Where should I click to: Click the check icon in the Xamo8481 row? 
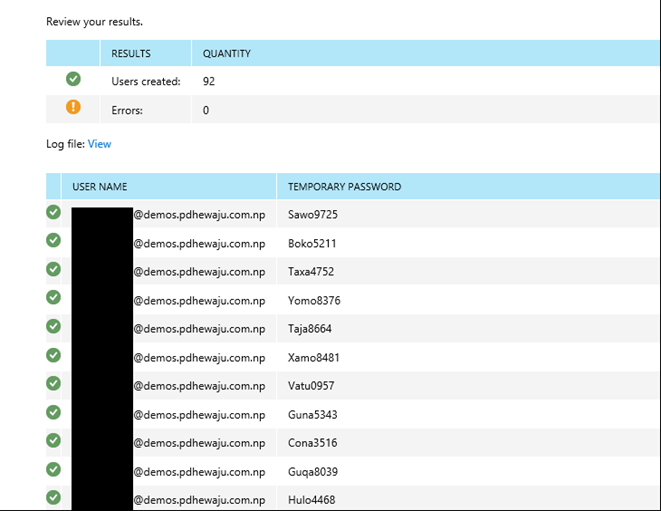[54, 355]
